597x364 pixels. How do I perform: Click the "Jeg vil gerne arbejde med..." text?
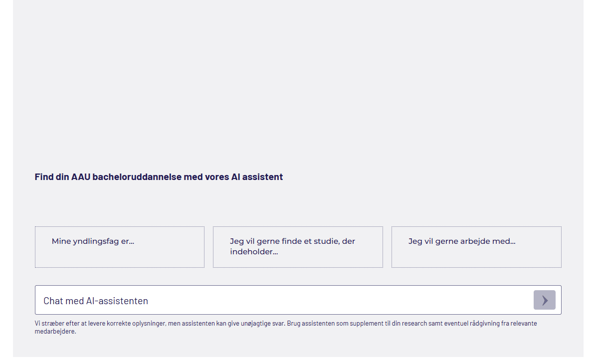(x=461, y=241)
